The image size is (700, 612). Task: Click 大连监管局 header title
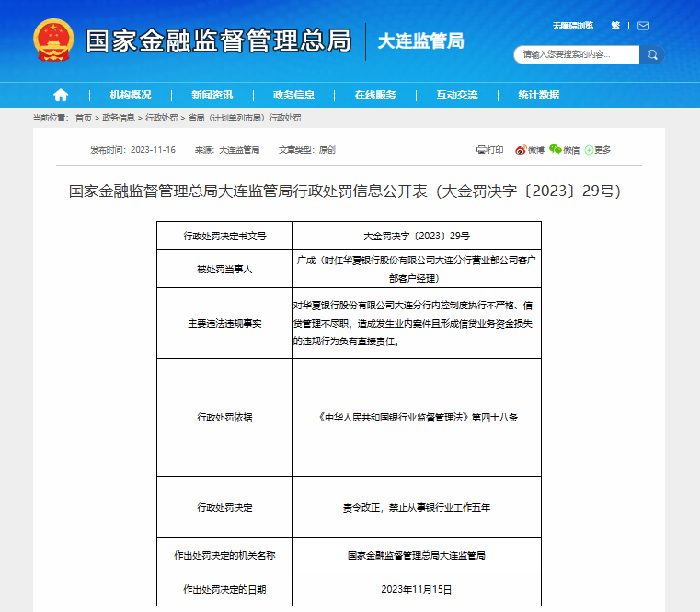click(421, 41)
